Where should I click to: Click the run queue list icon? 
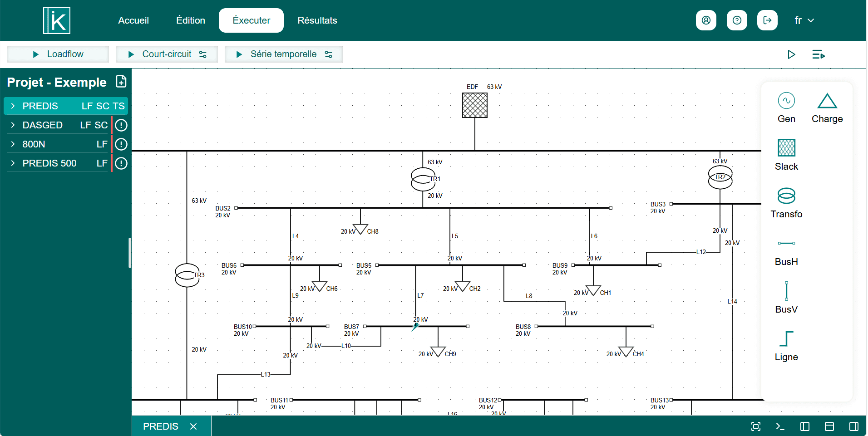coord(818,54)
